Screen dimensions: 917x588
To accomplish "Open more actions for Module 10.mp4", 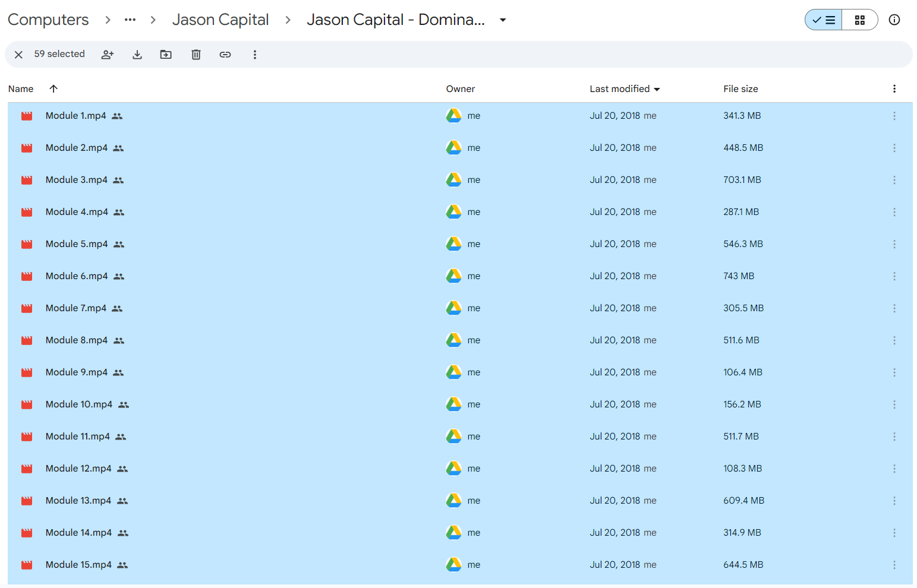I will coord(894,405).
